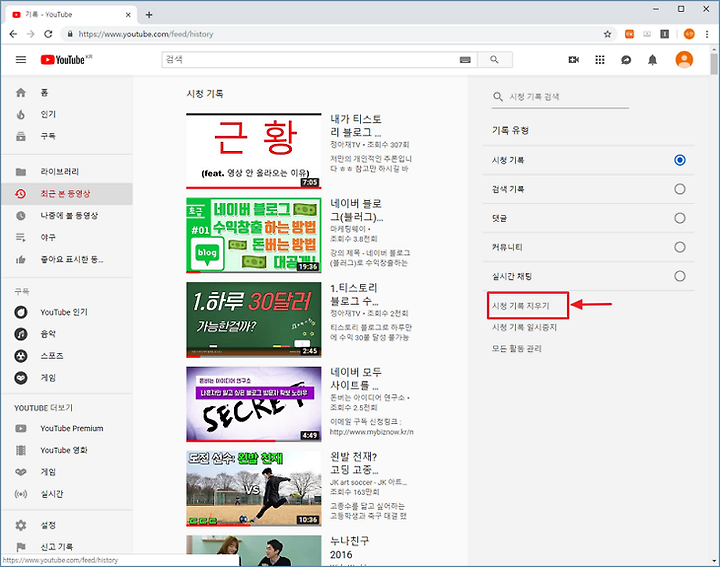Image resolution: width=720 pixels, height=567 pixels.
Task: Open the 근황 video thumbnail
Action: [253, 151]
